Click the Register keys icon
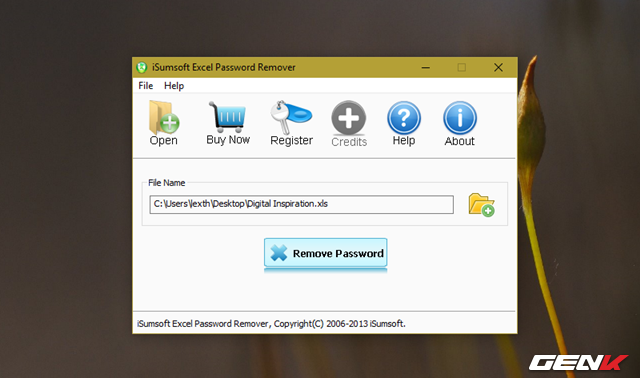The height and width of the screenshot is (378, 640). point(291,117)
